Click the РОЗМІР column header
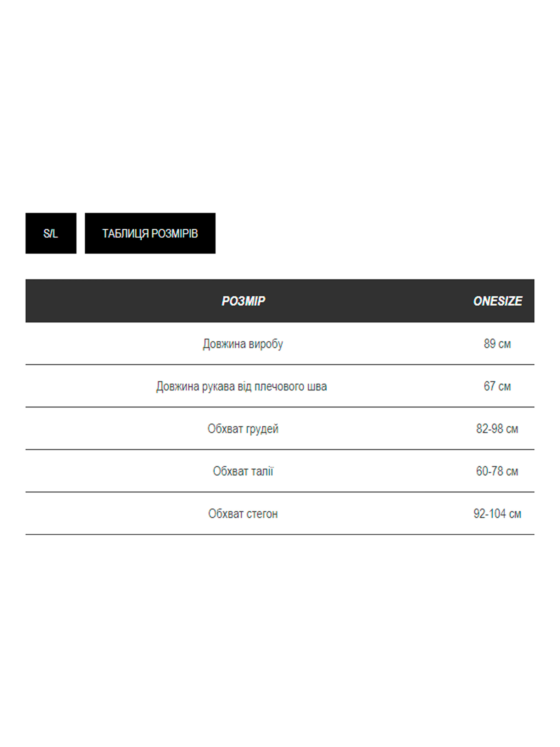The width and height of the screenshot is (560, 747). (243, 301)
